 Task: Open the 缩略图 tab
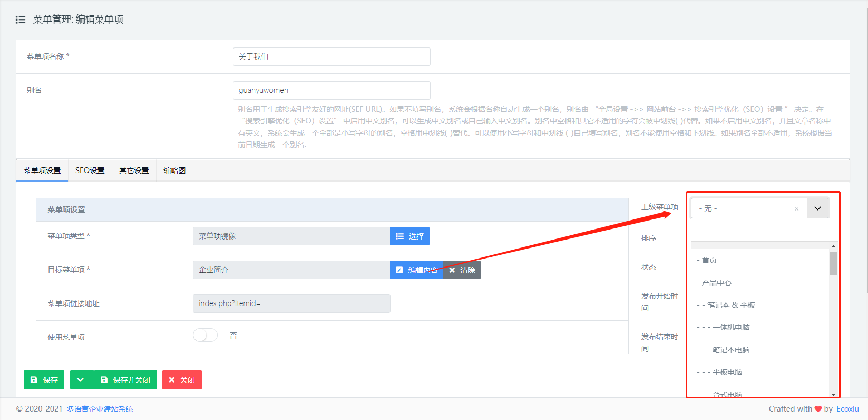[174, 170]
